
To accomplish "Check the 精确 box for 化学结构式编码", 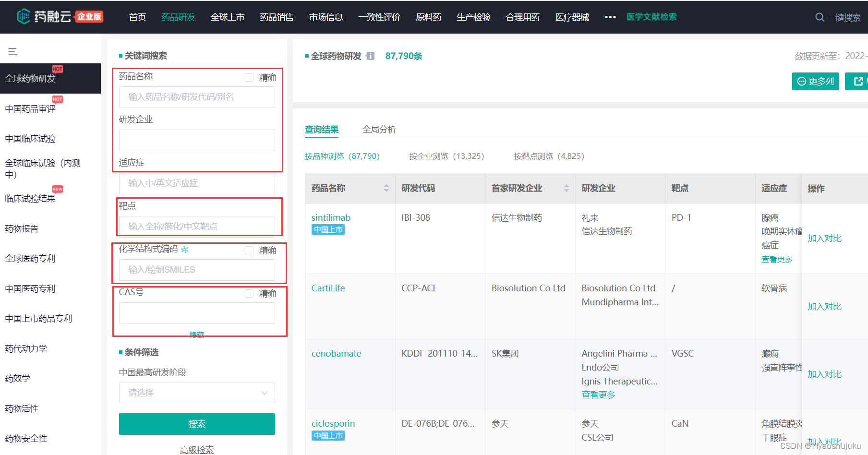I will (249, 250).
